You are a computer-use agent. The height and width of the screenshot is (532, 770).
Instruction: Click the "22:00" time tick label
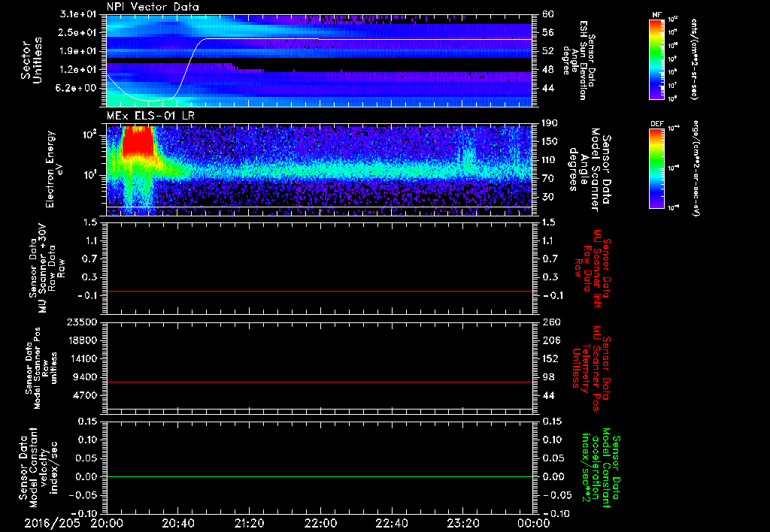(320, 524)
